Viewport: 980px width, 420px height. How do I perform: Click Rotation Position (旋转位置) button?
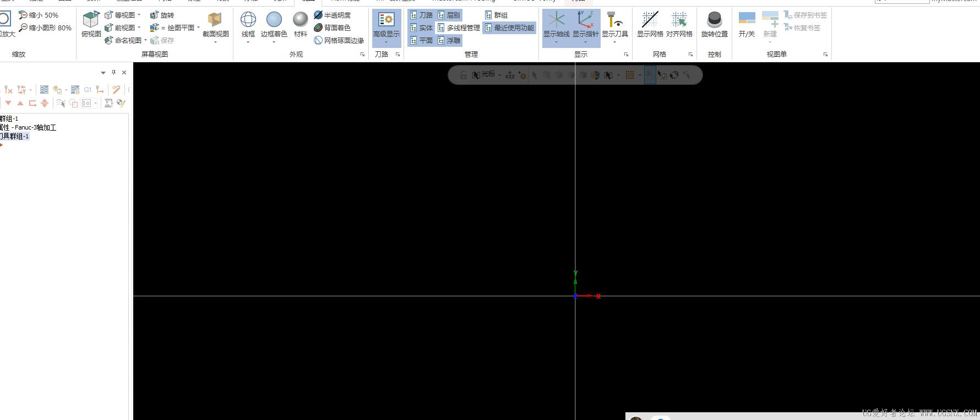(714, 25)
